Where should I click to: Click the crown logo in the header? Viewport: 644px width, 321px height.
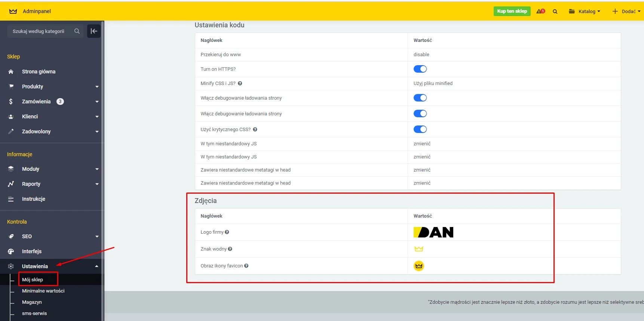pyautogui.click(x=13, y=11)
